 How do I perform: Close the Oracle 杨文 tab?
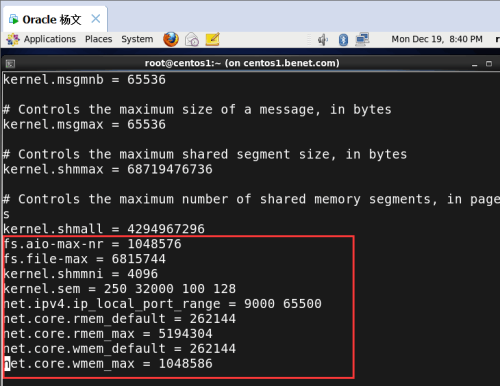pos(96,19)
